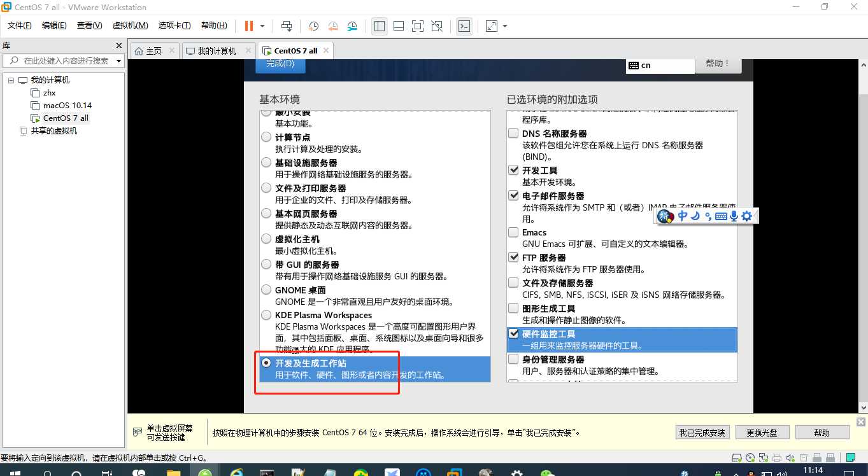Viewport: 868px width, 476px height.
Task: Select the 基础设施服务器 radio button
Action: (266, 162)
